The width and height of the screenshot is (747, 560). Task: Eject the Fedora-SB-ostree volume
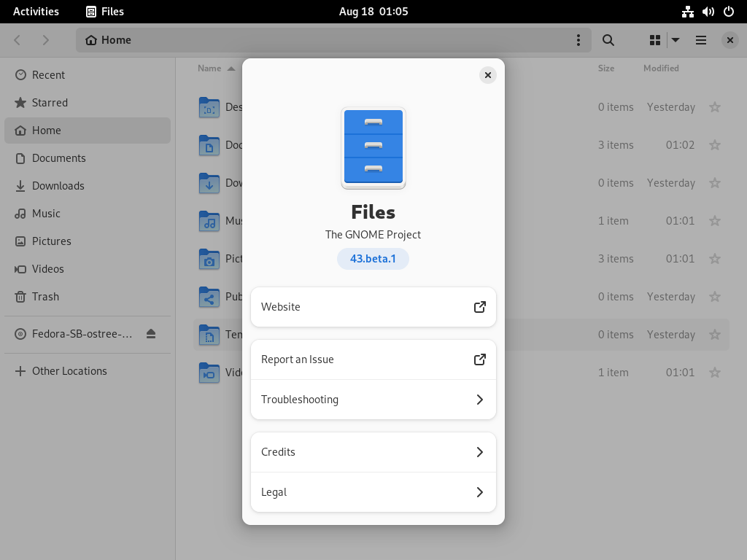click(x=151, y=334)
